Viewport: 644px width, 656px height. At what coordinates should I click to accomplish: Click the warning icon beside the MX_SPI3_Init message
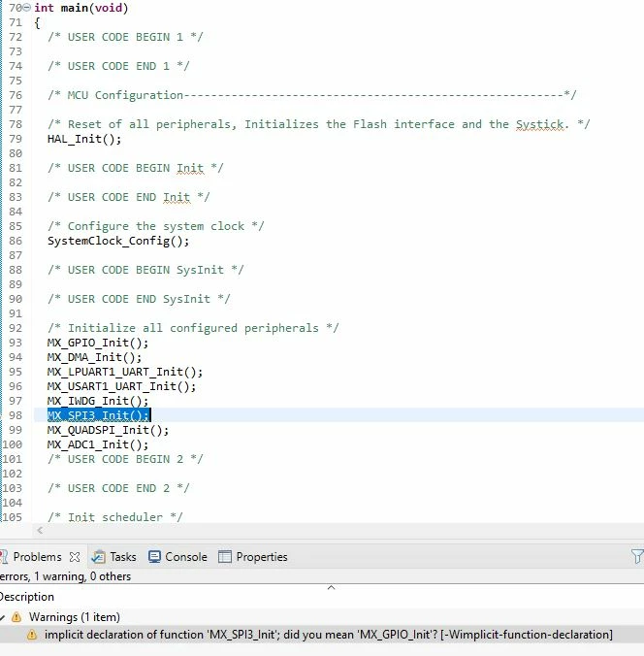(x=31, y=635)
